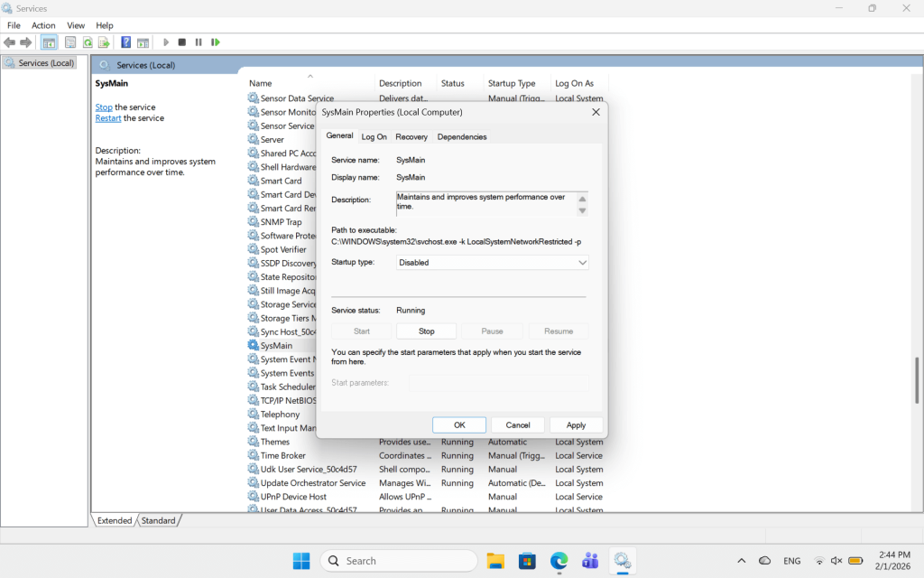The image size is (924, 578).
Task: Click the Start button in the taskbar
Action: click(x=301, y=560)
